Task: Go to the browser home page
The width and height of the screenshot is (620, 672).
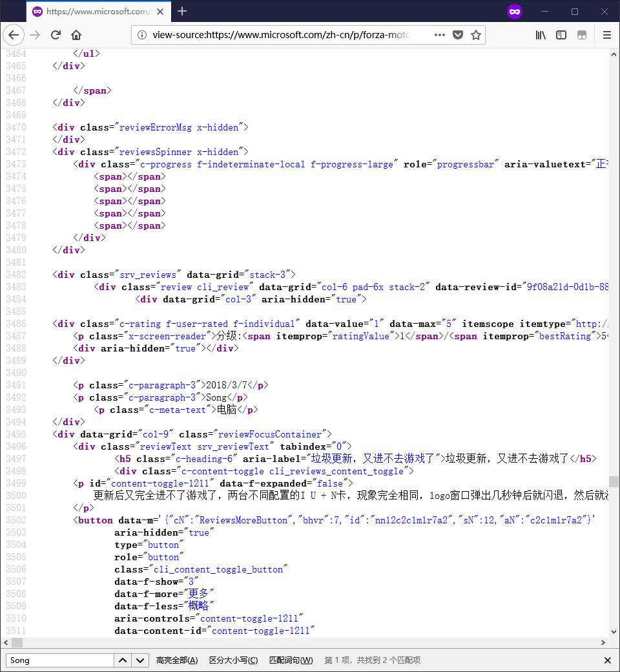Action: (x=77, y=35)
